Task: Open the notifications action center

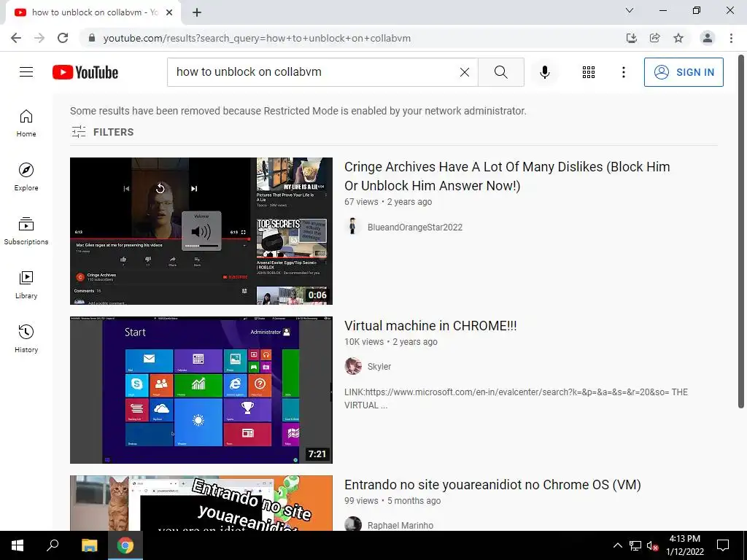Action: point(723,545)
